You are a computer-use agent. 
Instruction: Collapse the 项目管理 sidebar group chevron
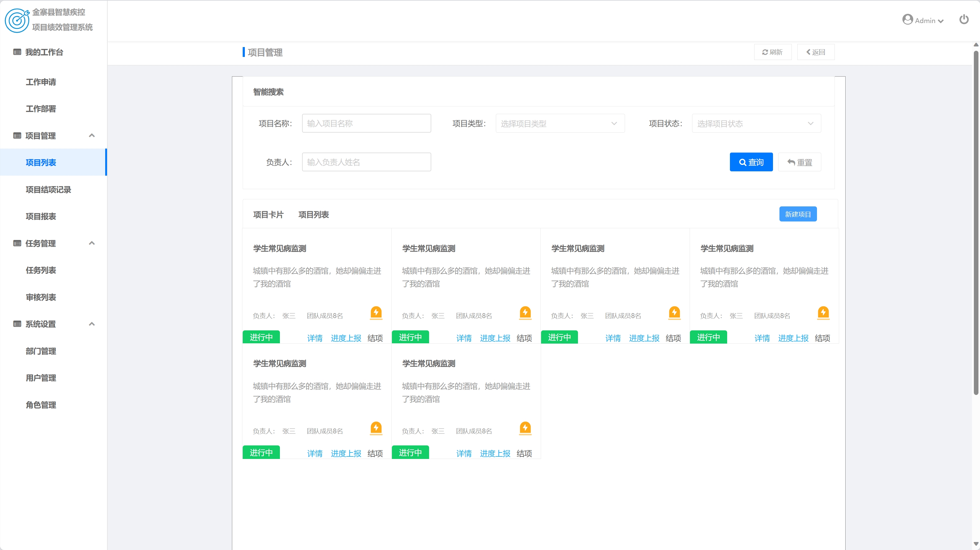tap(92, 135)
